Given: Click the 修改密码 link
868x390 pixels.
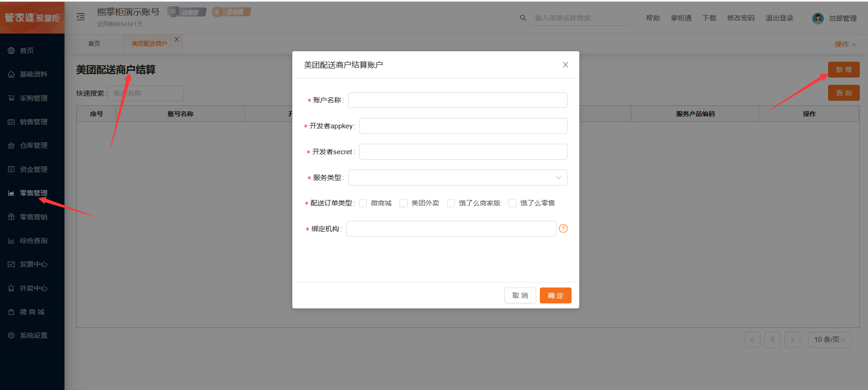Looking at the screenshot, I should pyautogui.click(x=741, y=18).
